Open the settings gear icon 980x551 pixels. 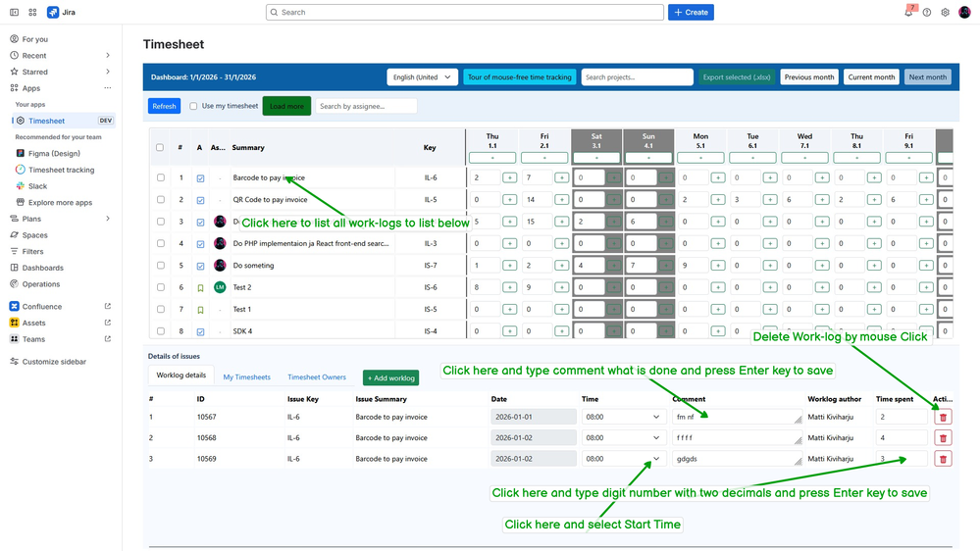coord(945,12)
